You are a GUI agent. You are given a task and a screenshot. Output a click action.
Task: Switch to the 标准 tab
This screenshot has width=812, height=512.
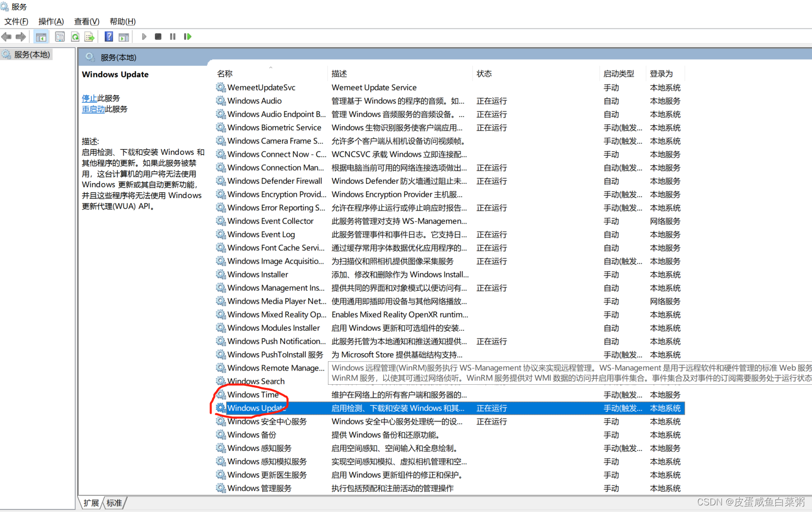pos(114,503)
